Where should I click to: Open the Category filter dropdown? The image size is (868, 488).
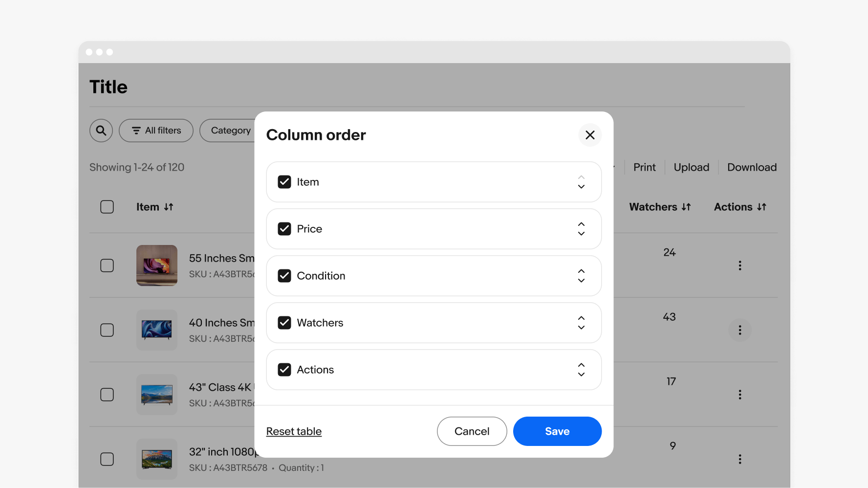coord(230,131)
